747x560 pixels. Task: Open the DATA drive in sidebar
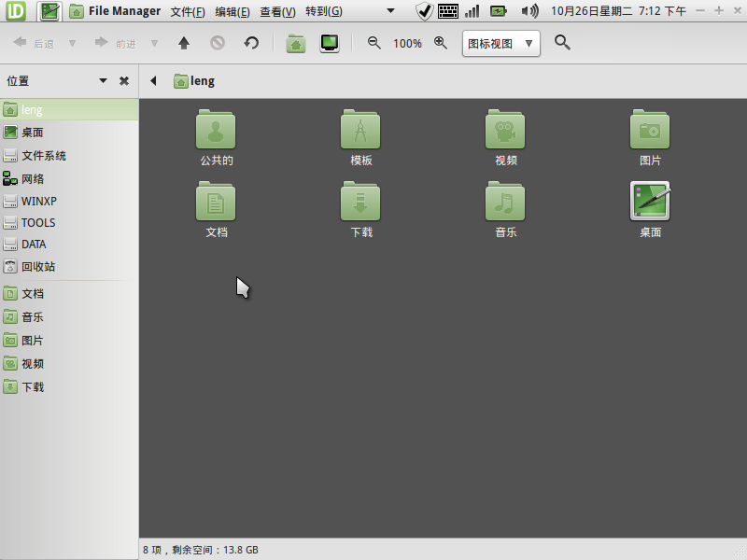pyautogui.click(x=69, y=244)
